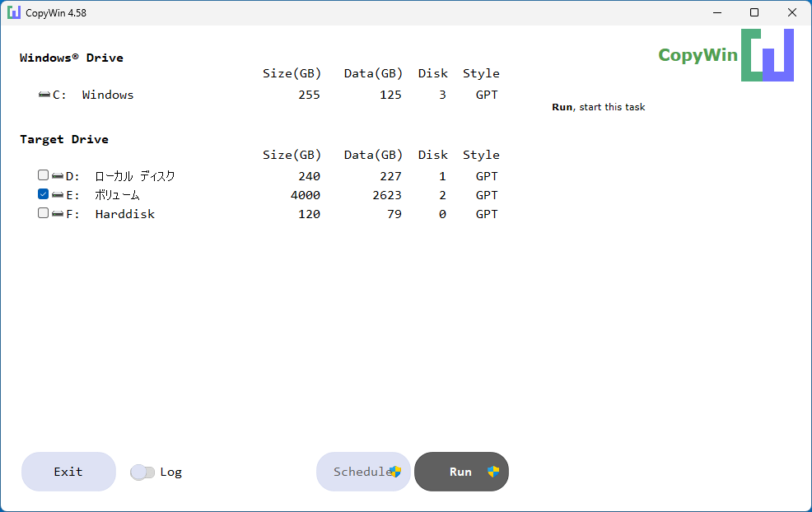Viewport: 812px width, 512px height.
Task: Click the CopyWin title bar app icon
Action: click(14, 12)
